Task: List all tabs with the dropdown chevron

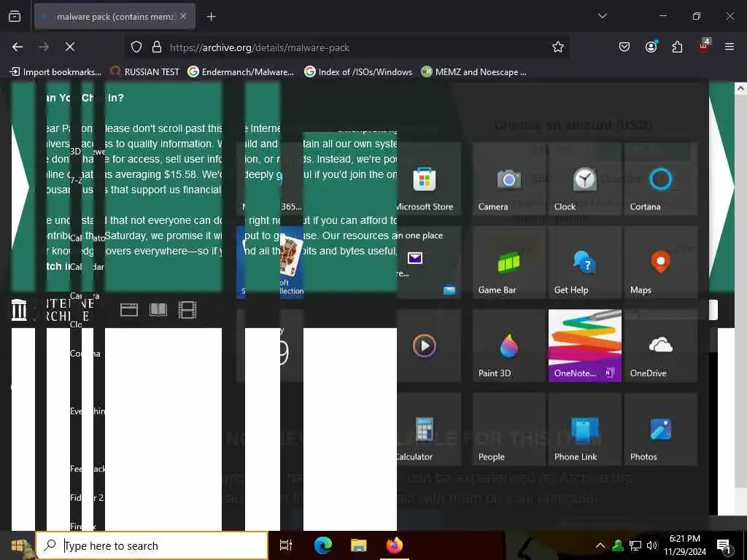Action: pos(602,16)
